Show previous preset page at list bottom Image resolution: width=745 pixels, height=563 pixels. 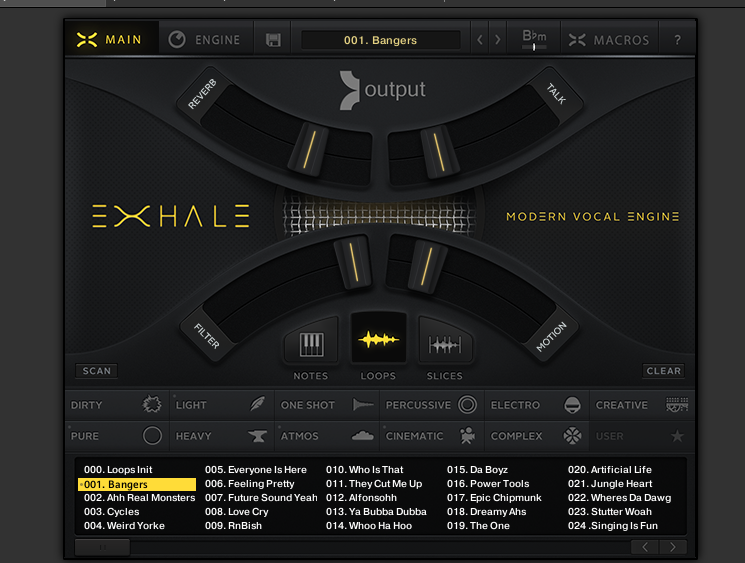point(645,547)
